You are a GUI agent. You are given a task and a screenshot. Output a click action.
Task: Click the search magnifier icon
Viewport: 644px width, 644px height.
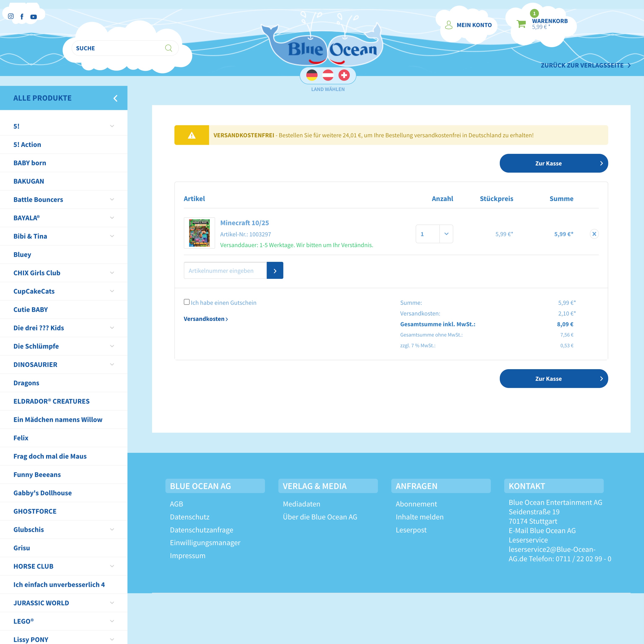(x=169, y=48)
